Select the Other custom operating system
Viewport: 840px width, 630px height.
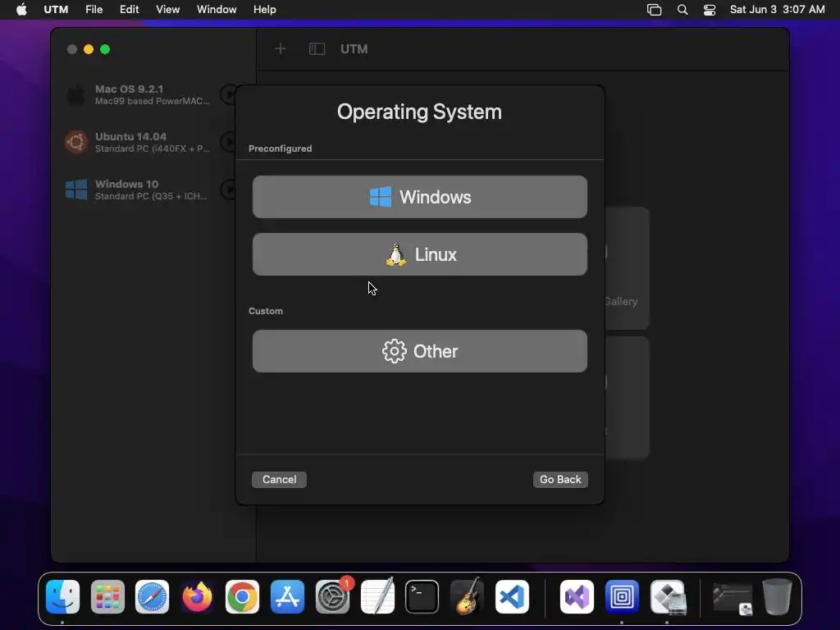(x=419, y=351)
